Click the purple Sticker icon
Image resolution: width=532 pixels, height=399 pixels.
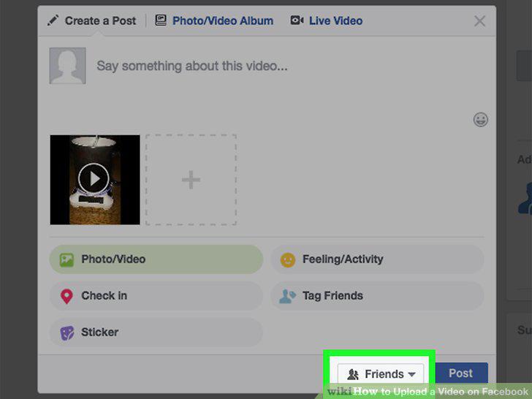[66, 332]
